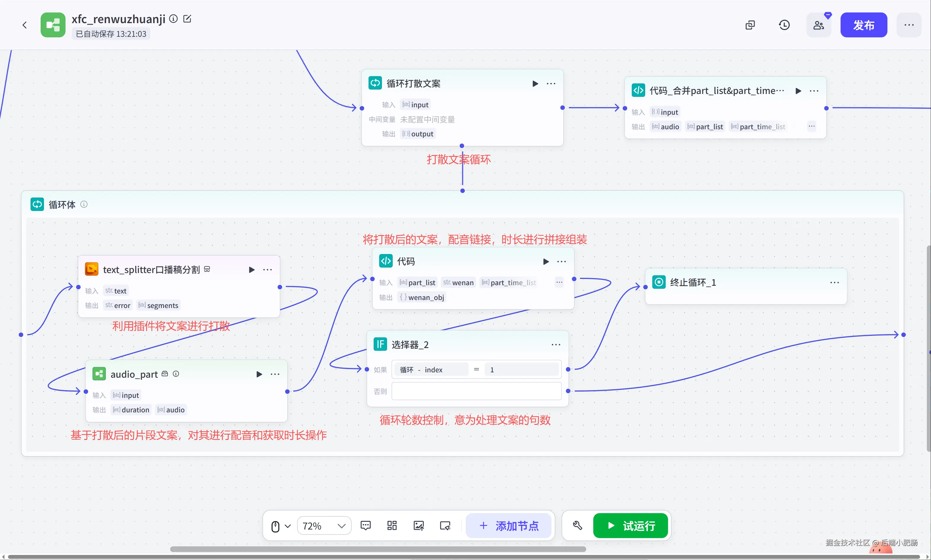Edit the workflow name with pencil icon

[x=187, y=18]
